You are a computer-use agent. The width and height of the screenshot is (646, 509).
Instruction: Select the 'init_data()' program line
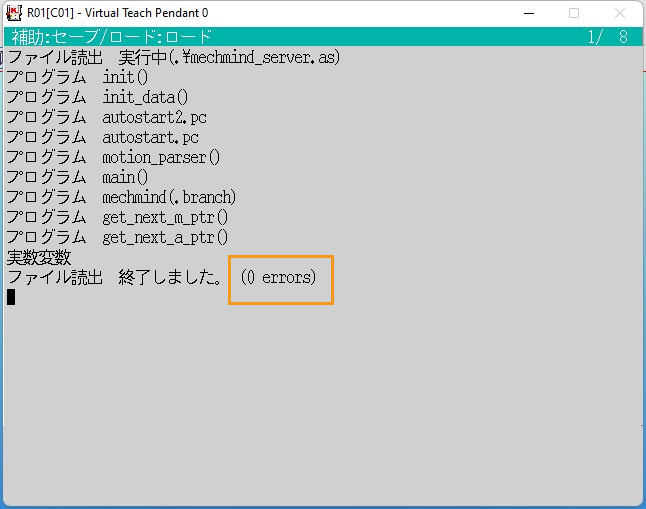pyautogui.click(x=97, y=97)
